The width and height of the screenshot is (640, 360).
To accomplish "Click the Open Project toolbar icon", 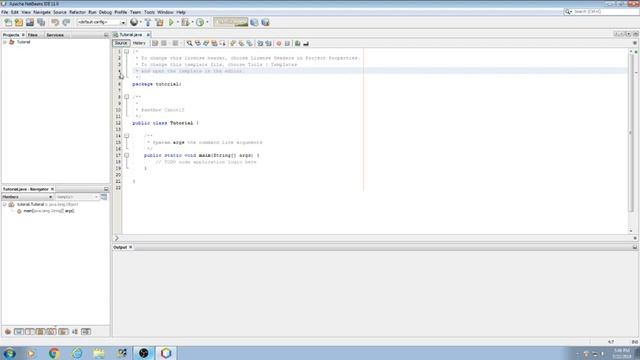I will pyautogui.click(x=30, y=22).
